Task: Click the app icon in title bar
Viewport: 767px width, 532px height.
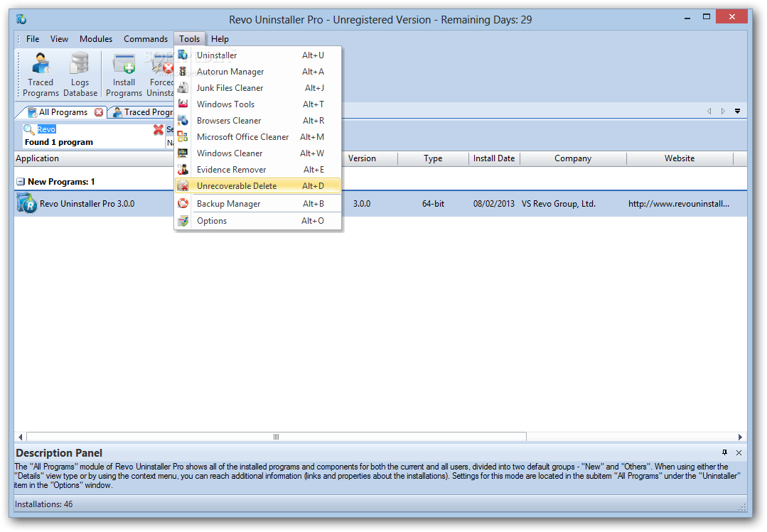Action: point(21,20)
